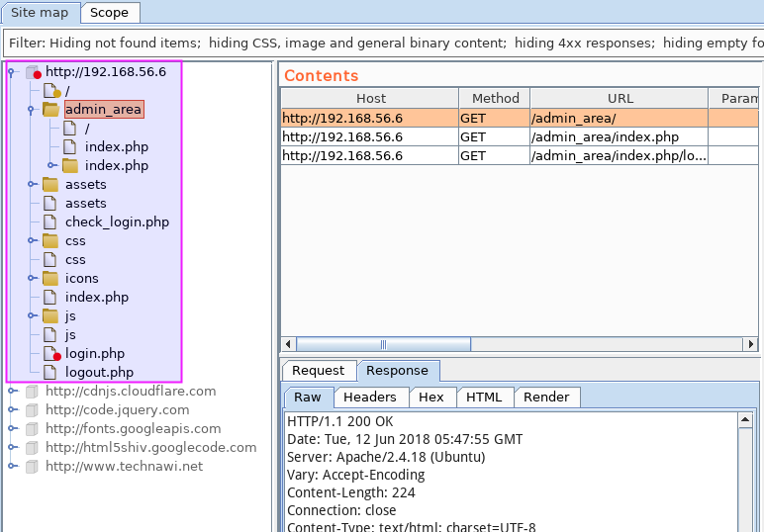Viewport: 764px width, 532px height.
Task: Expand the index.php folder under admin_area
Action: click(x=51, y=165)
